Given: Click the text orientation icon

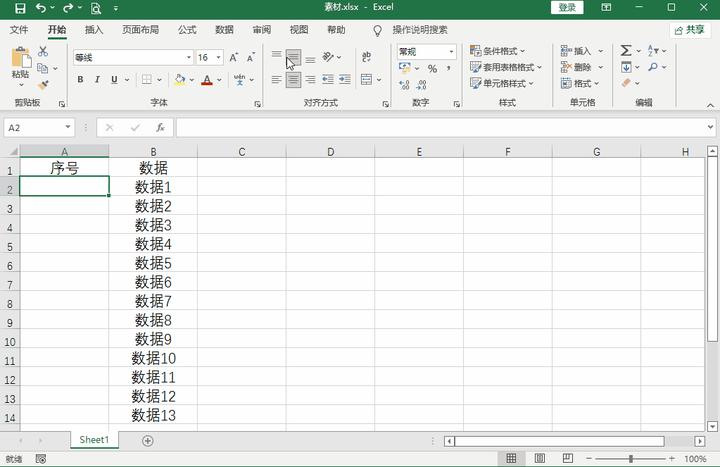Looking at the screenshot, I should [328, 57].
